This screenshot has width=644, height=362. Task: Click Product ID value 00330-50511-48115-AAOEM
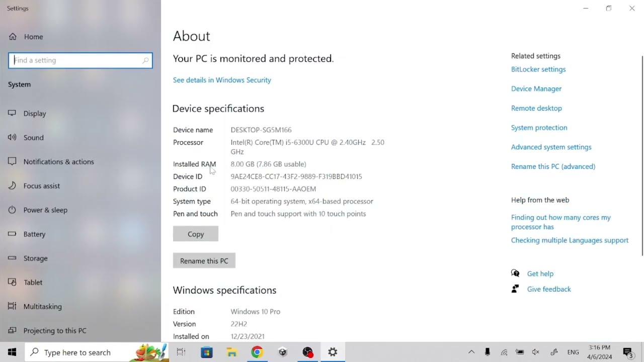(x=273, y=189)
